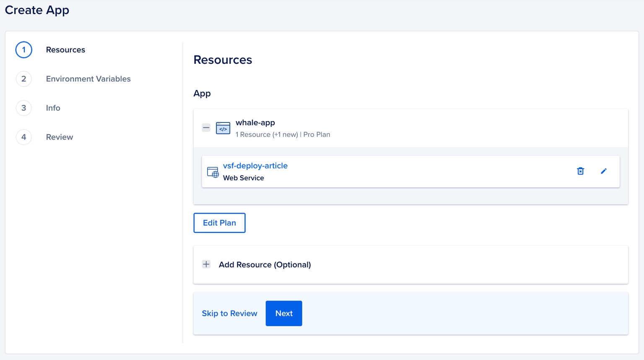
Task: Select the Resources step label
Action: [65, 50]
